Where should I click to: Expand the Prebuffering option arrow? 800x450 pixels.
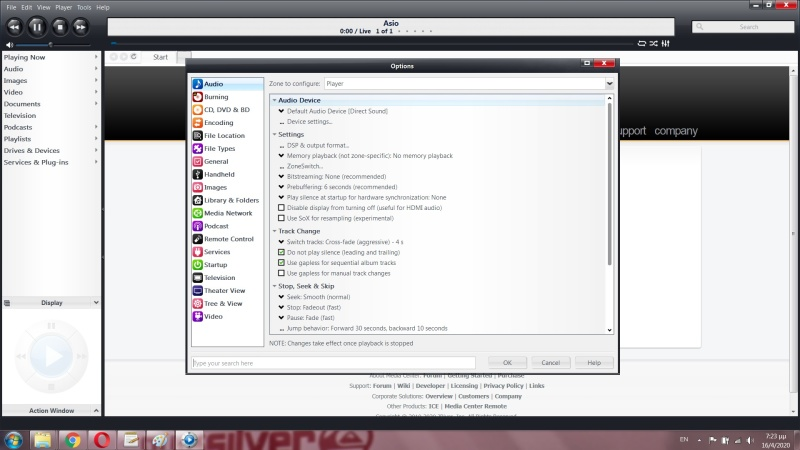coord(281,187)
